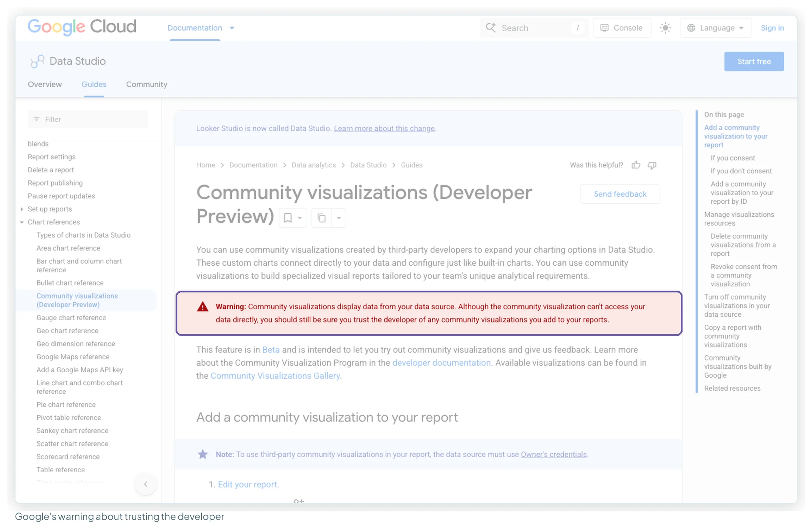Click the sidebar Filter field
This screenshot has width=812, height=531.
(x=87, y=119)
